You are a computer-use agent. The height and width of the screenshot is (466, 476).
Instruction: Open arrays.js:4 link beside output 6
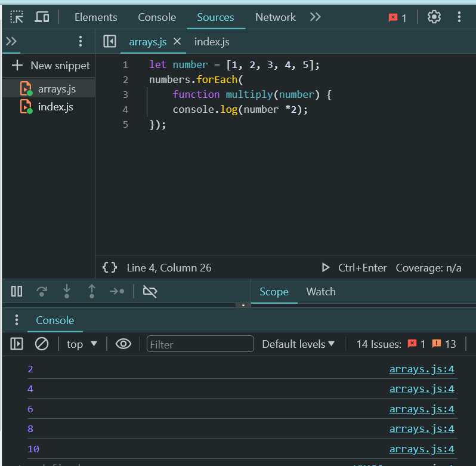point(422,409)
